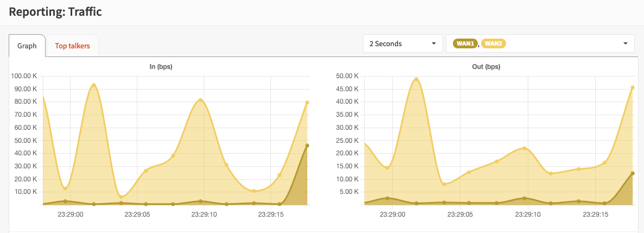This screenshot has height=233, width=644.
Task: Open the Top talkers tab
Action: (x=72, y=46)
